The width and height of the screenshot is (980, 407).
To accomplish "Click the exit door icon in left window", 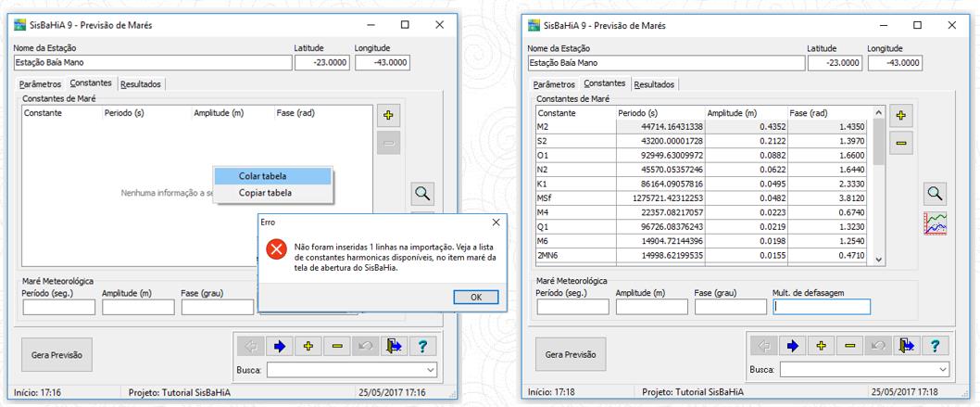I will point(395,346).
